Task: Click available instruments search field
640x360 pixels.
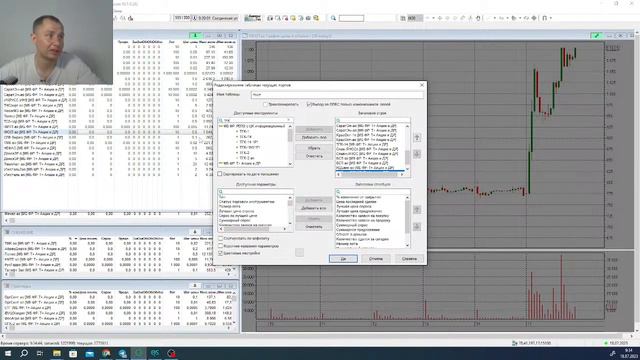Action: coord(256,120)
